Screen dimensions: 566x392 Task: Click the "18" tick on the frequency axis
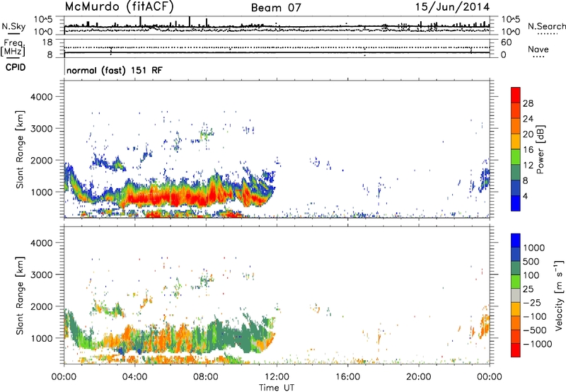pos(47,42)
